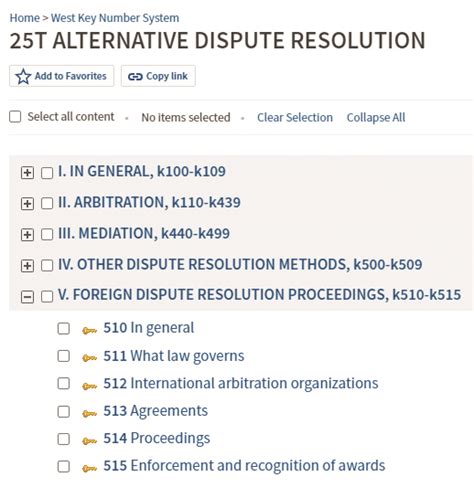The height and width of the screenshot is (498, 474).
Task: Click the key icon beside 514 Proceedings
Action: tap(89, 441)
